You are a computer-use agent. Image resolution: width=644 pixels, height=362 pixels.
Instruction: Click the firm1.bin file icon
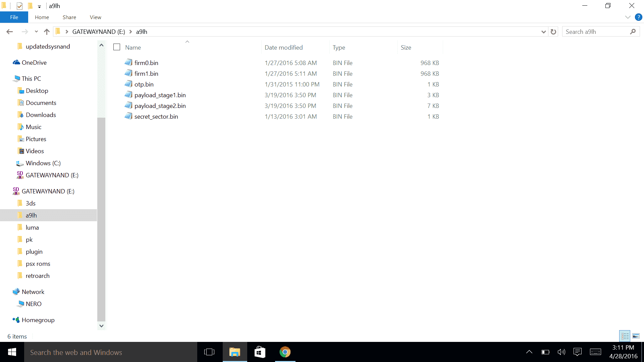(x=128, y=73)
